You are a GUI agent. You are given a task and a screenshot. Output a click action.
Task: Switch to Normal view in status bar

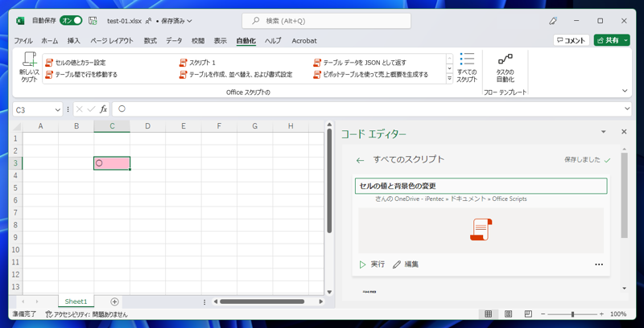click(489, 314)
